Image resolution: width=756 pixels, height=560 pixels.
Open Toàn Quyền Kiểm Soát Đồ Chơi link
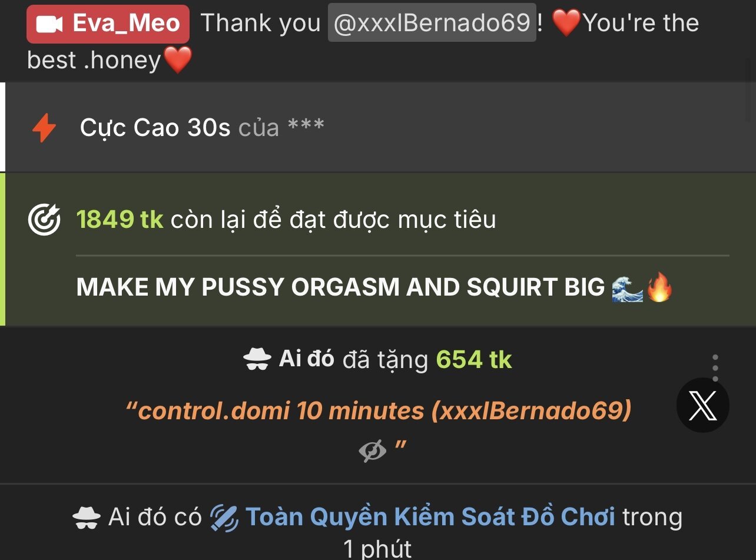click(430, 517)
